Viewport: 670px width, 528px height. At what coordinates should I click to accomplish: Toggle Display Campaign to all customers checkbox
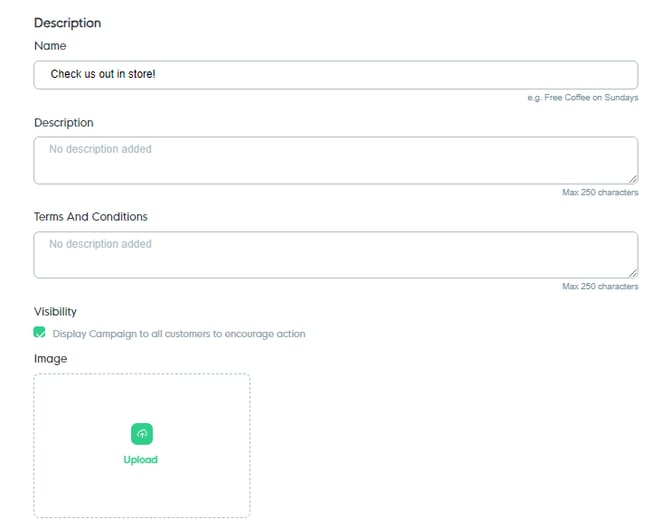[40, 333]
